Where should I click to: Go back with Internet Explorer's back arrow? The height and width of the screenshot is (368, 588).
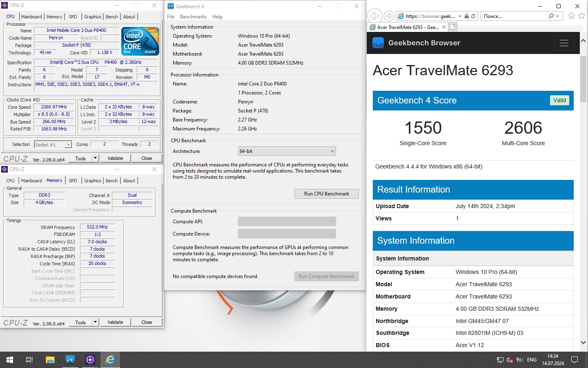coord(374,16)
